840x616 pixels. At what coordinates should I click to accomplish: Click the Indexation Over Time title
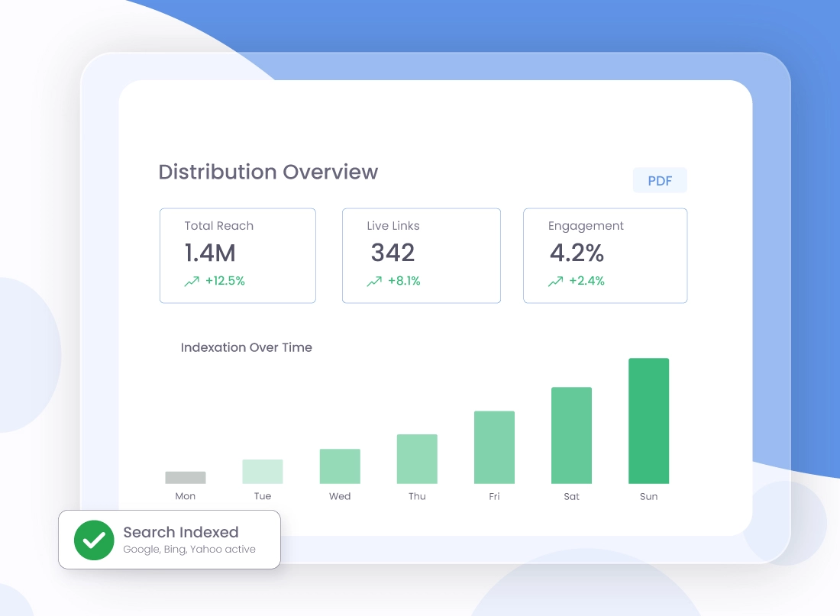pyautogui.click(x=247, y=347)
